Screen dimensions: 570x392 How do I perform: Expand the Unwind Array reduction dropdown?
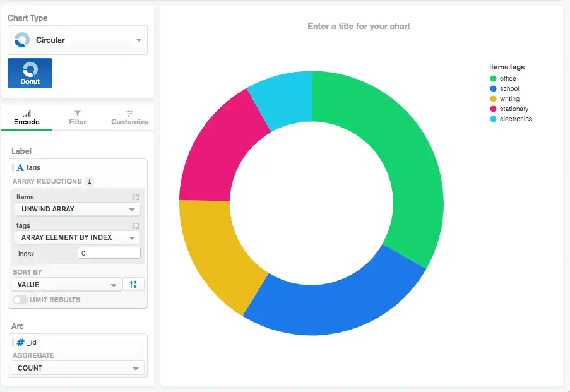tap(77, 210)
